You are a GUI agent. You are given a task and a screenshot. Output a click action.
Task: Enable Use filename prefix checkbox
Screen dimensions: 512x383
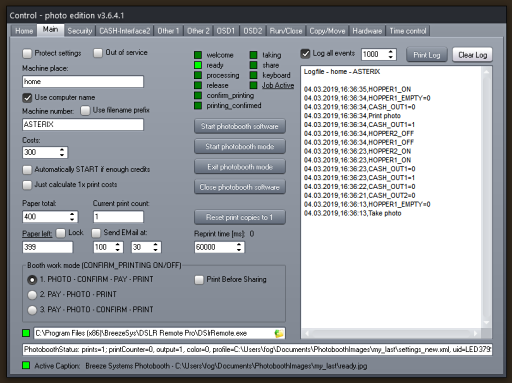pos(85,110)
